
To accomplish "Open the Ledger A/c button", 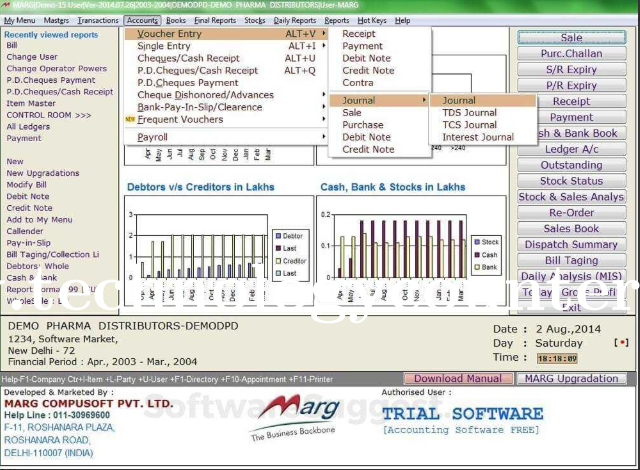I will click(571, 149).
